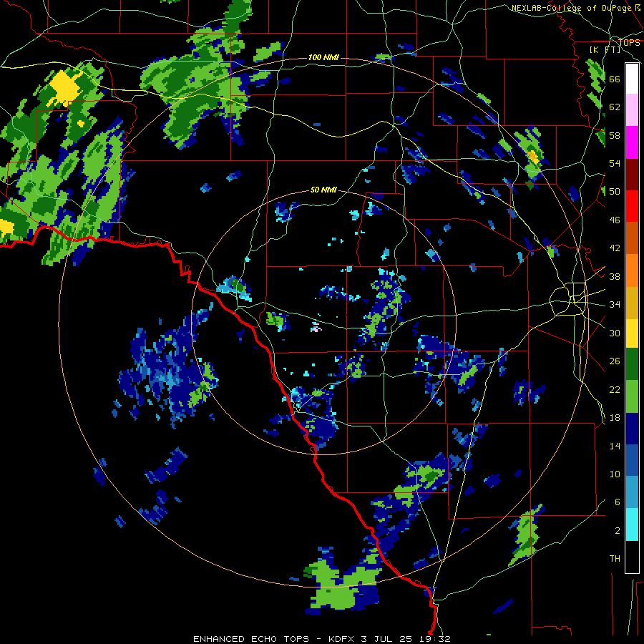Pick the bright yellow legend swatch
644x644 pixels.
tap(632, 333)
